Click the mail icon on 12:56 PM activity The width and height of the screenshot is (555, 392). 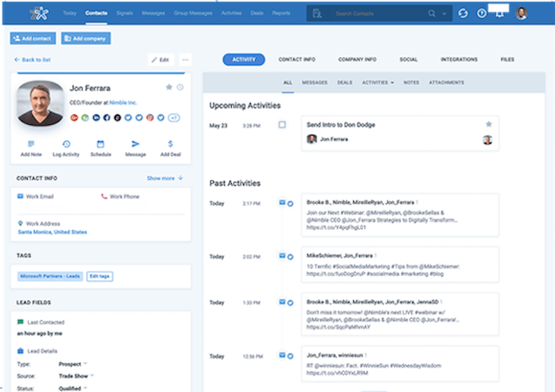coord(282,355)
